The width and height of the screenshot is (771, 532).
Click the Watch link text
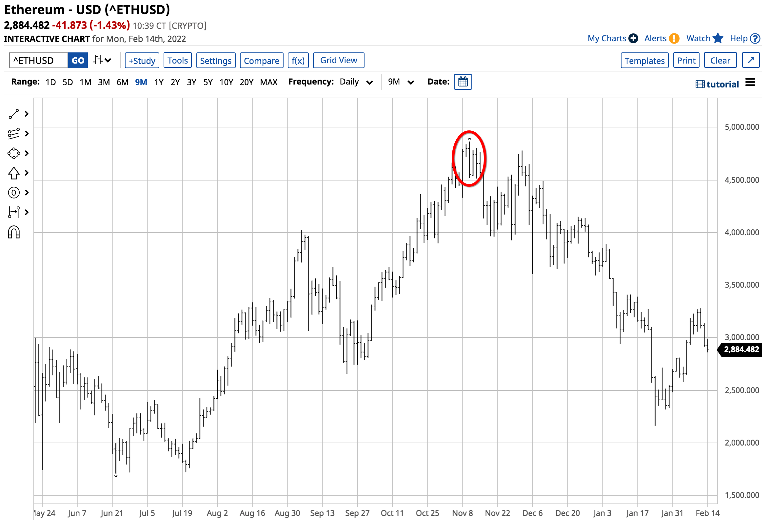click(698, 38)
